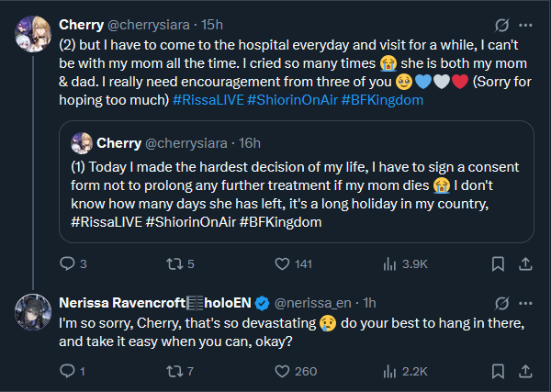Open more options on Cherry's tweet
551x392 pixels.
(x=525, y=24)
